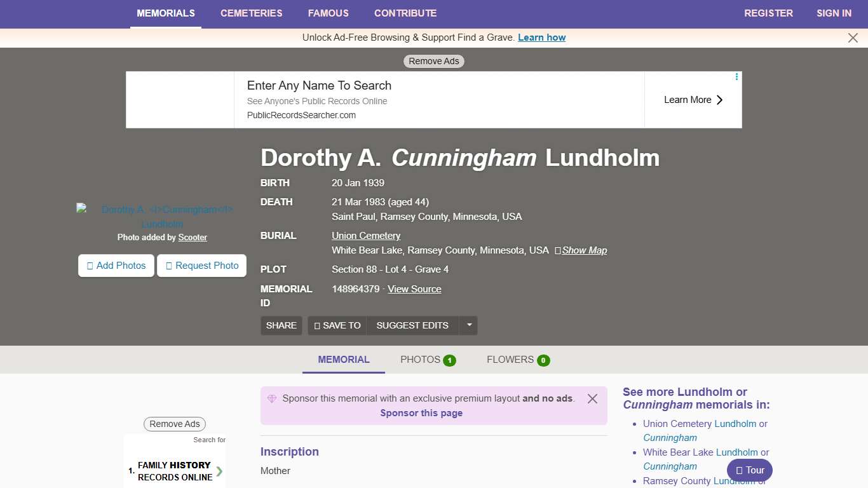The width and height of the screenshot is (868, 488).
Task: Click Sign In
Action: tap(834, 13)
